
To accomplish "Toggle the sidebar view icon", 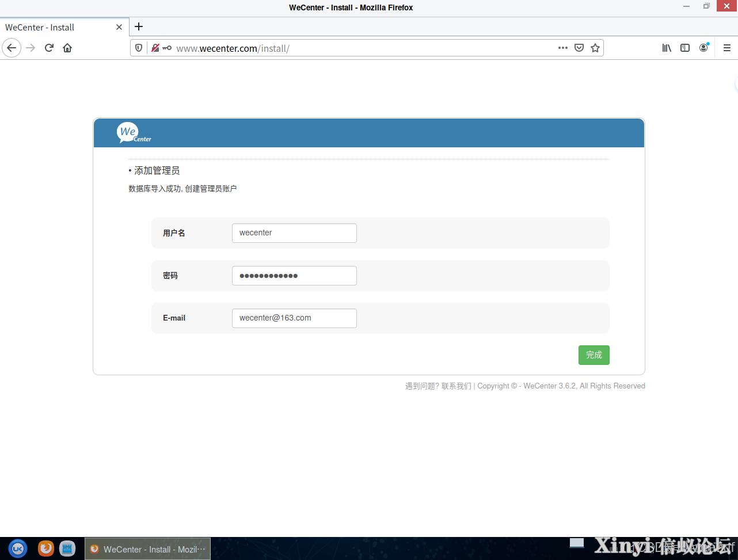I will click(685, 48).
